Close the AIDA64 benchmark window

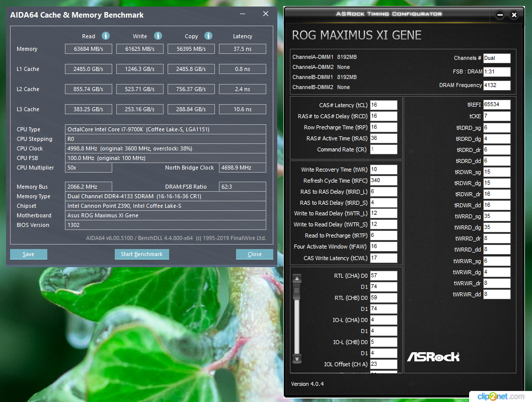pos(266,14)
